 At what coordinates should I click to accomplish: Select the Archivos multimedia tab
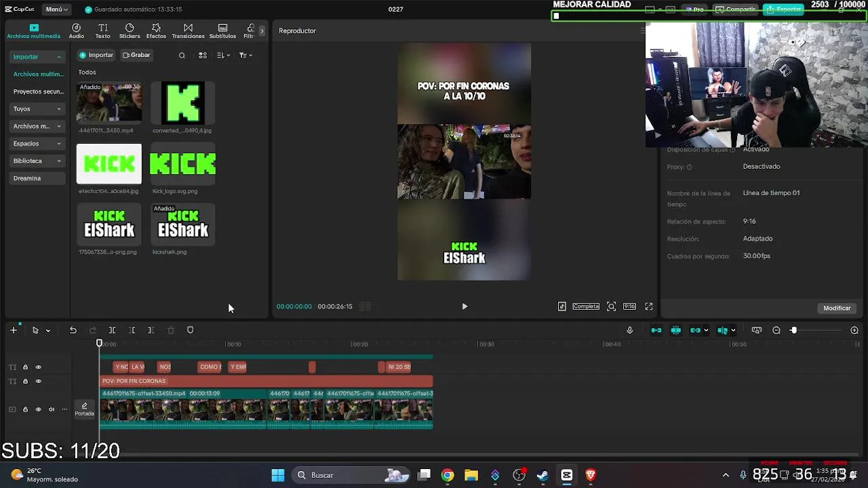pyautogui.click(x=33, y=31)
